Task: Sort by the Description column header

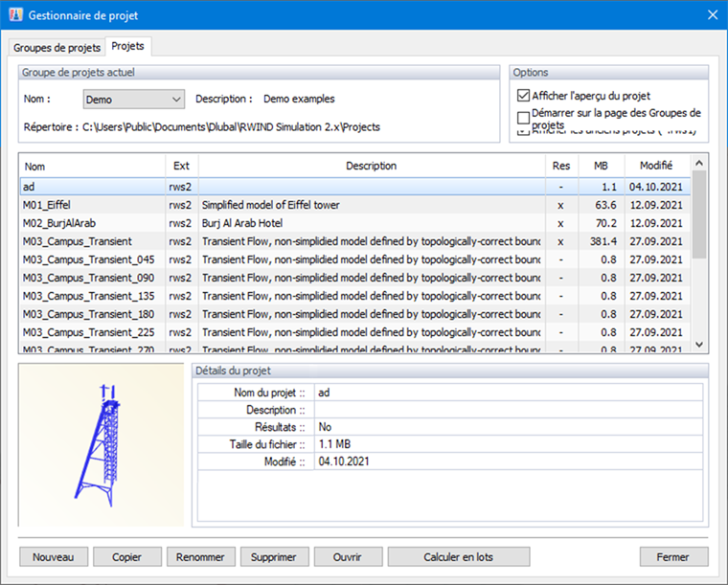Action: point(372,166)
